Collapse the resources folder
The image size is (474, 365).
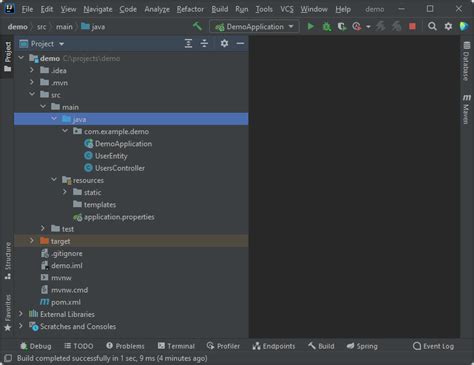click(x=54, y=180)
